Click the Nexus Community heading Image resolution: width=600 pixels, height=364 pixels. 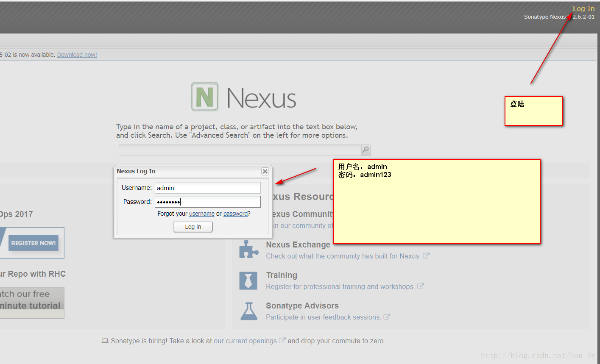point(302,214)
